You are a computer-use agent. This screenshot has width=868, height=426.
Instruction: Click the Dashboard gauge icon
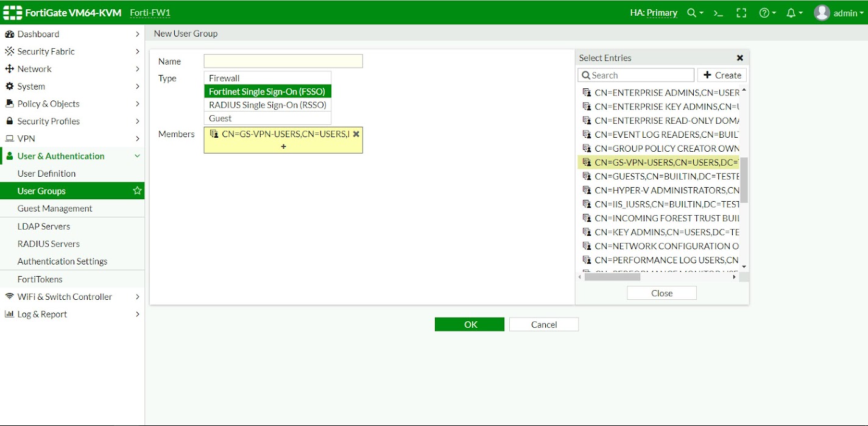9,34
